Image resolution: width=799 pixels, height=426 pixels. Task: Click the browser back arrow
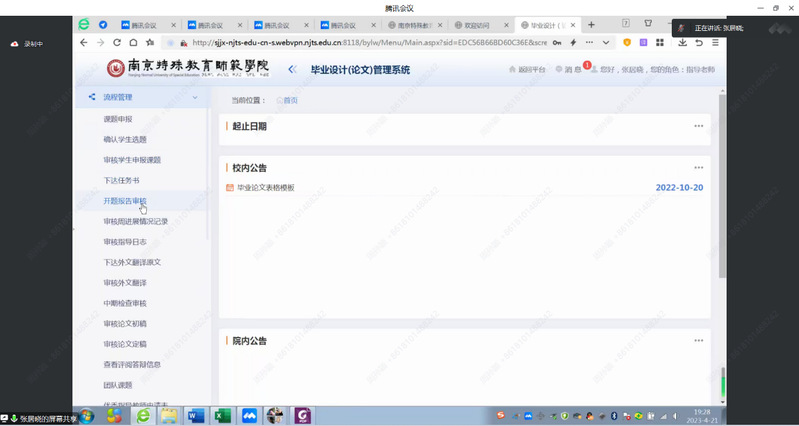click(x=84, y=43)
